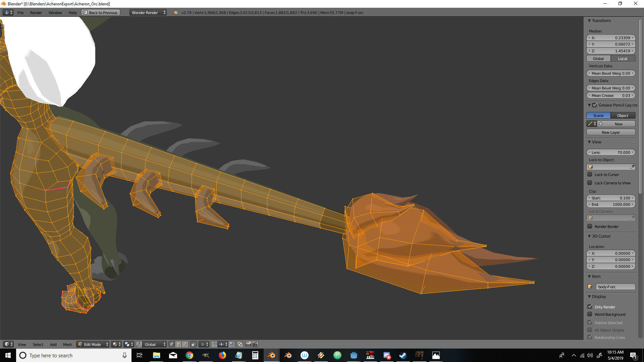Open proportional editing dropdown
Viewport: 644px width, 362px height.
[x=204, y=344]
